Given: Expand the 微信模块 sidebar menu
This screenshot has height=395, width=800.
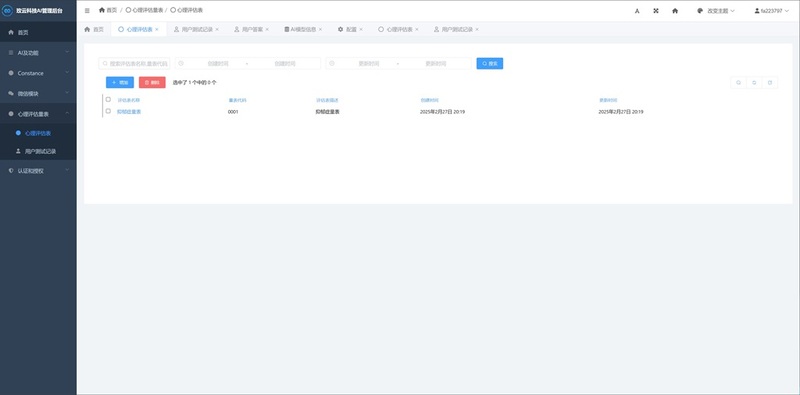Looking at the screenshot, I should click(38, 93).
